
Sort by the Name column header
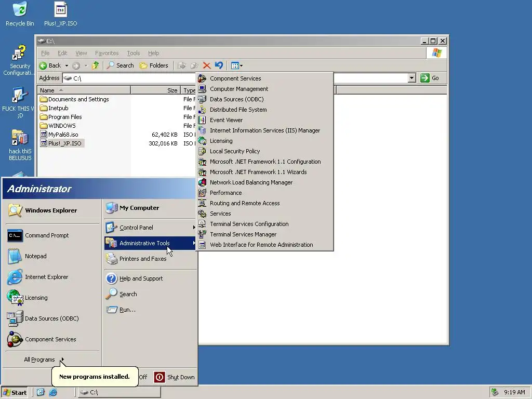click(84, 90)
